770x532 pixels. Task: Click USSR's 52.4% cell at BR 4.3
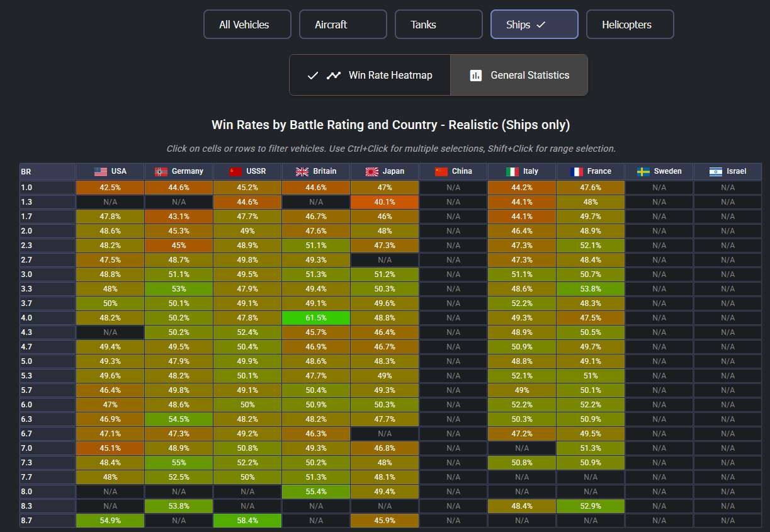247,332
